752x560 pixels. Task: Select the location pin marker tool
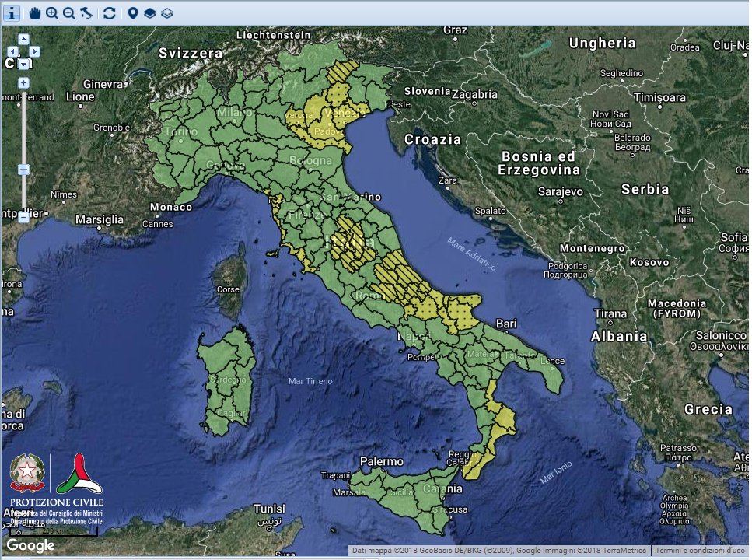click(x=133, y=13)
